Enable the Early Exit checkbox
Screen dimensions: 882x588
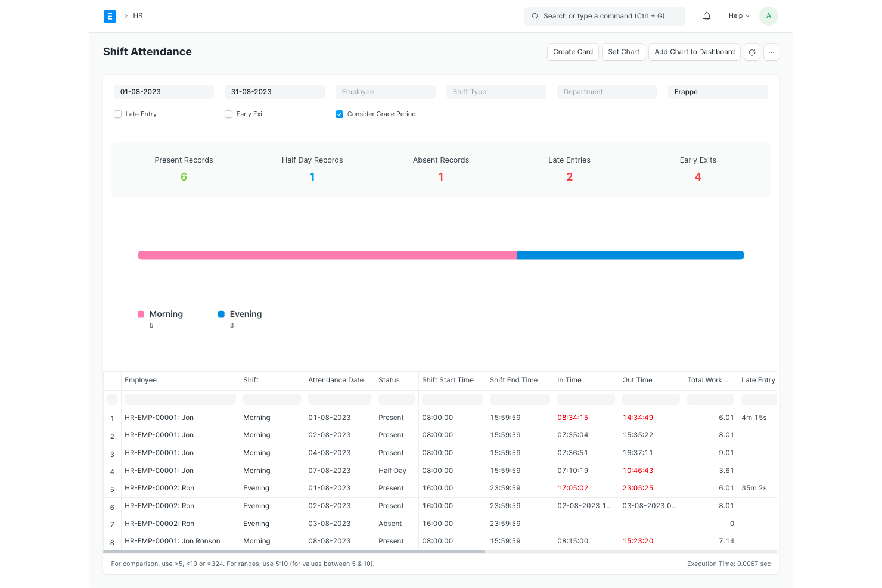[x=228, y=114]
